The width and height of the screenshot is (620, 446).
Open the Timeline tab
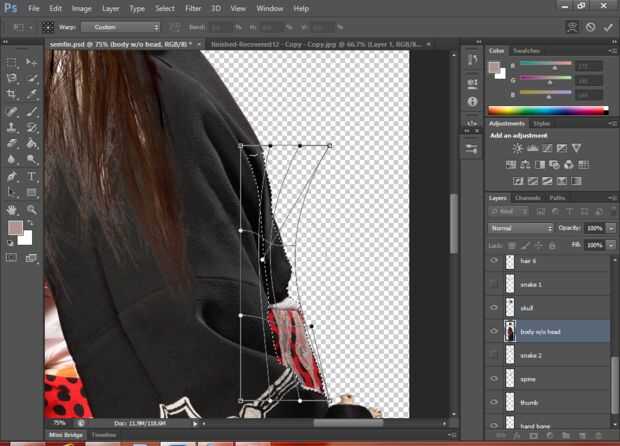click(x=104, y=435)
